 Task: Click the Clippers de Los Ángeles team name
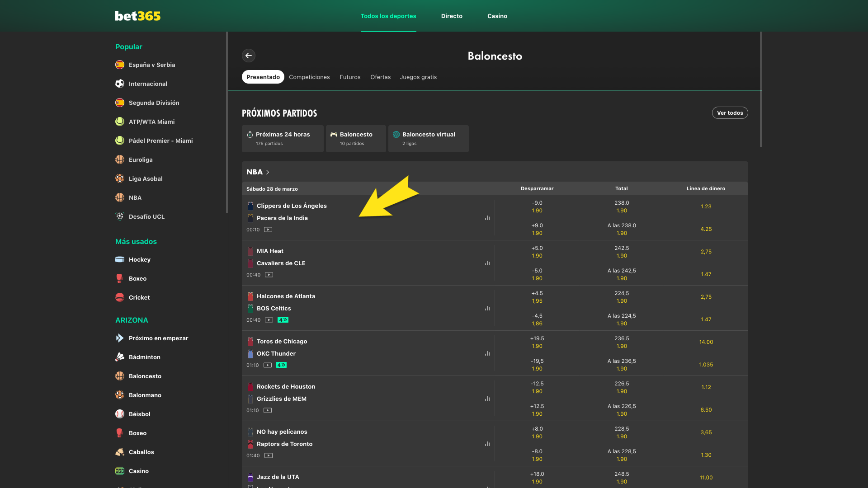click(x=292, y=206)
